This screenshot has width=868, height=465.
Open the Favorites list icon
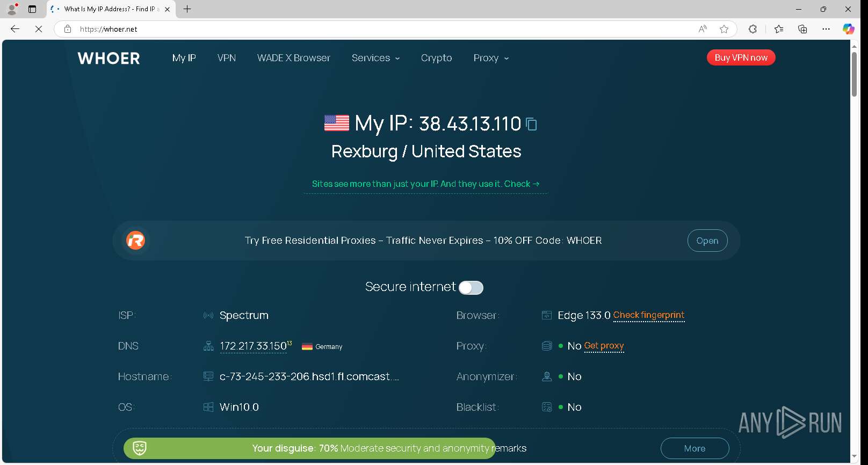779,29
